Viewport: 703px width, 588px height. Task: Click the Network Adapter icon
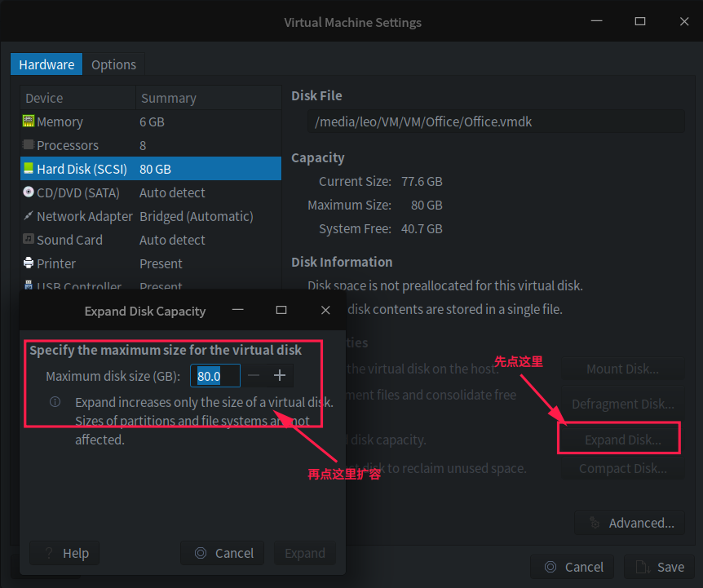tap(29, 216)
